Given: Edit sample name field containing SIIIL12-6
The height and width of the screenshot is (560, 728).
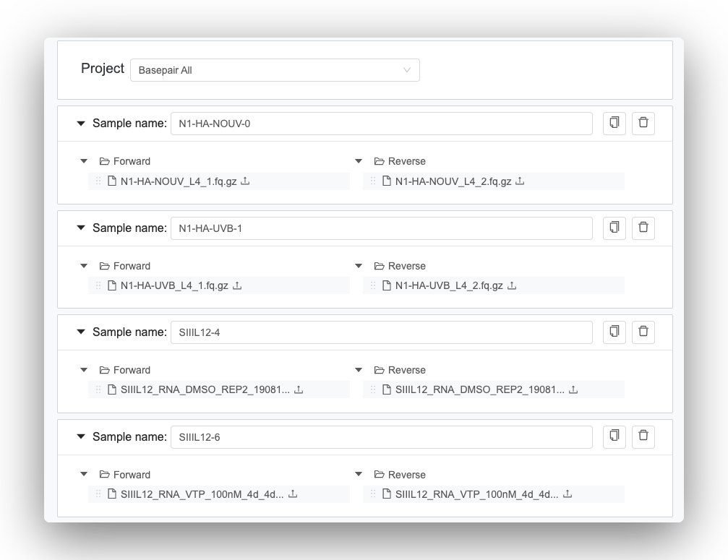Looking at the screenshot, I should coord(382,437).
